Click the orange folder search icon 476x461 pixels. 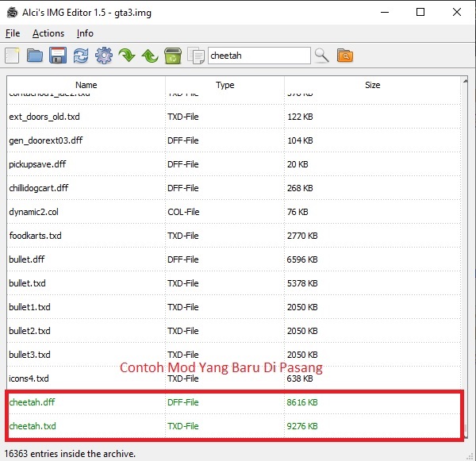click(x=345, y=56)
